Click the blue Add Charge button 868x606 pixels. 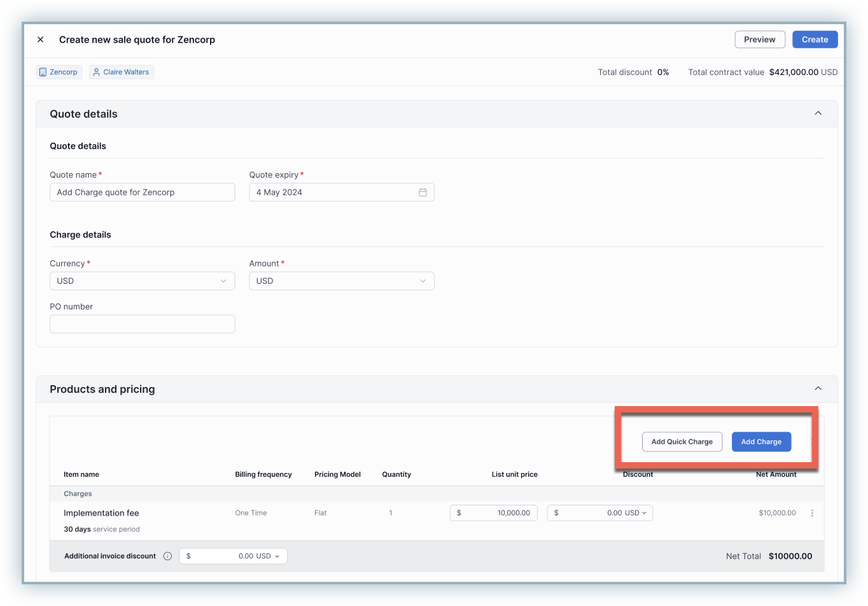tap(761, 442)
